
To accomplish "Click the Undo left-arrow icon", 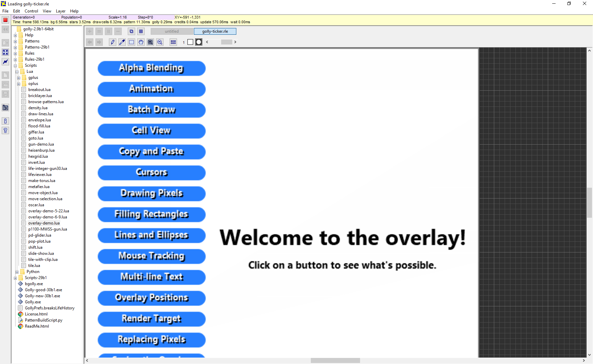I will click(x=90, y=42).
